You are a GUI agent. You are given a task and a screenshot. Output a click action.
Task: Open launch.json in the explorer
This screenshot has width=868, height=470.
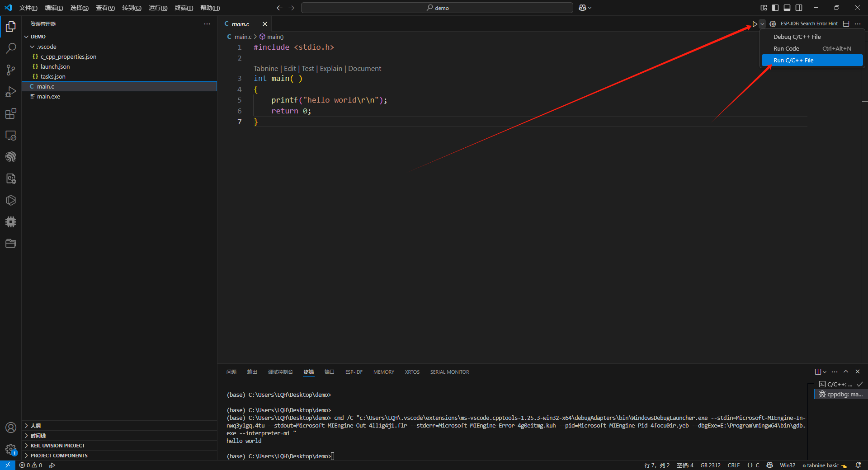(x=55, y=67)
